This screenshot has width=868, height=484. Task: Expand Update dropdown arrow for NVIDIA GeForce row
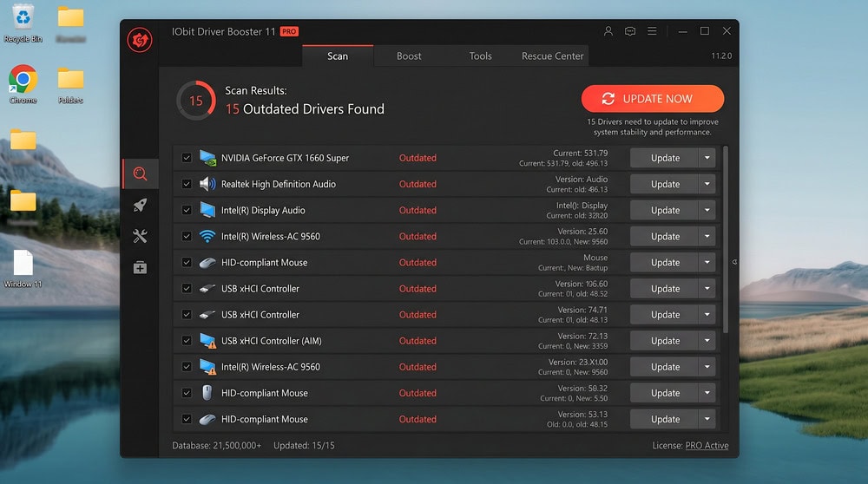(x=707, y=158)
